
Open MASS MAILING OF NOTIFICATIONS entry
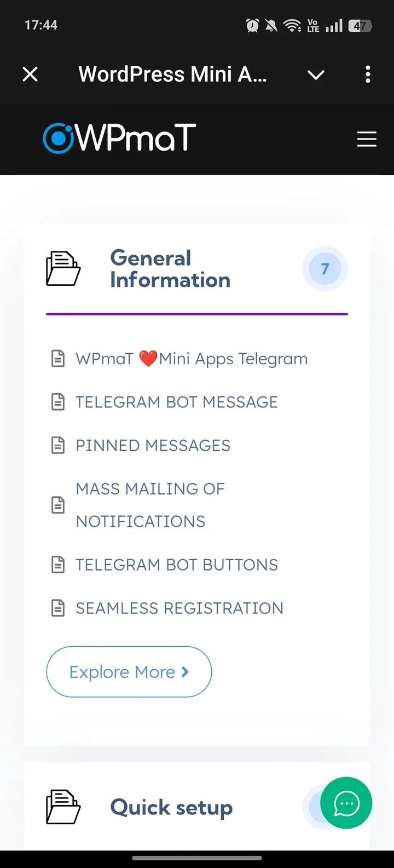[x=150, y=504]
